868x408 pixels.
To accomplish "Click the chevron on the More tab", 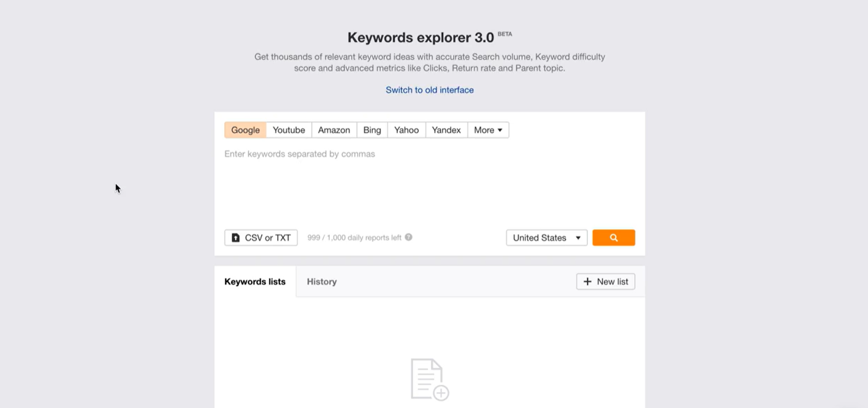I will (x=500, y=130).
